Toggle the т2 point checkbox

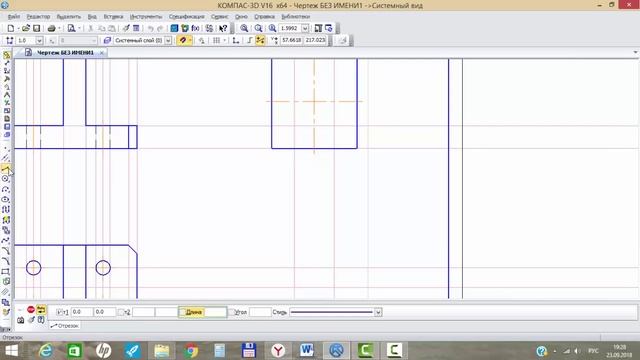point(121,312)
